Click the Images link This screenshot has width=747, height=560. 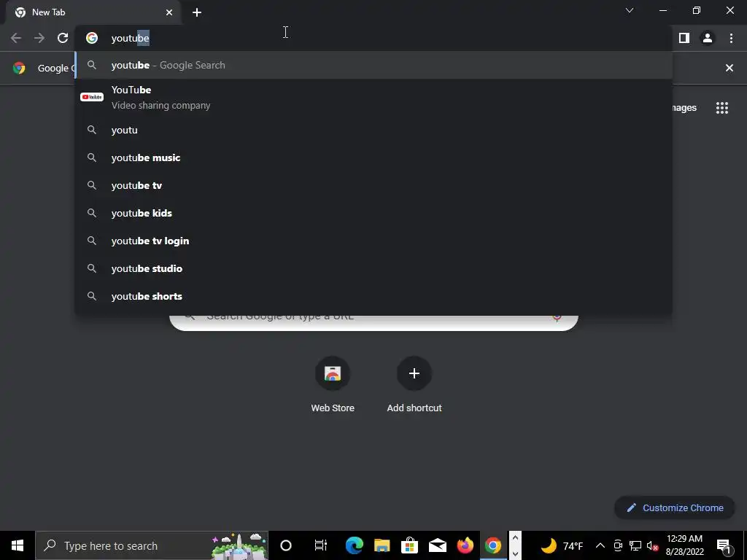click(x=684, y=108)
